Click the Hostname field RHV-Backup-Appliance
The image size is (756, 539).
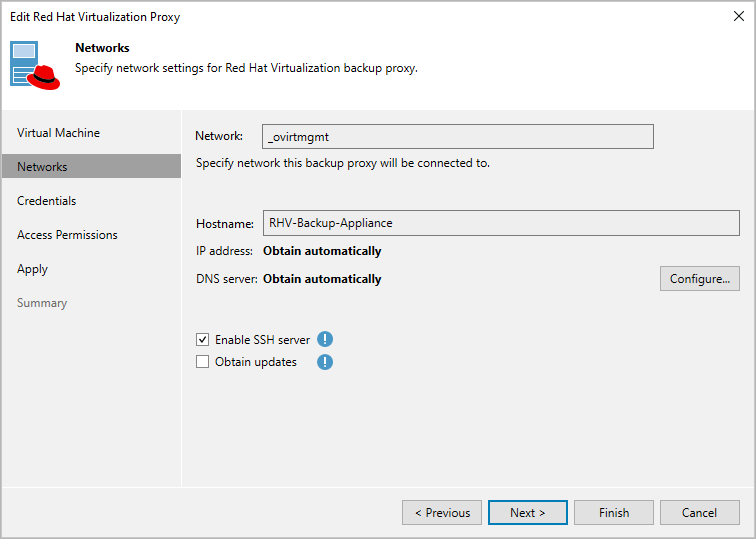click(x=501, y=223)
